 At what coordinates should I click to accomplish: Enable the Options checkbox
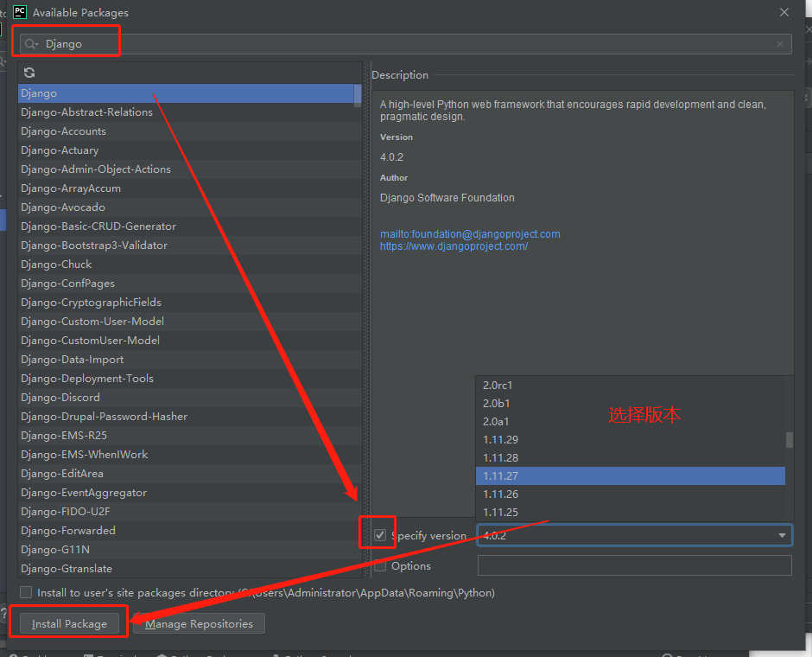coord(380,565)
